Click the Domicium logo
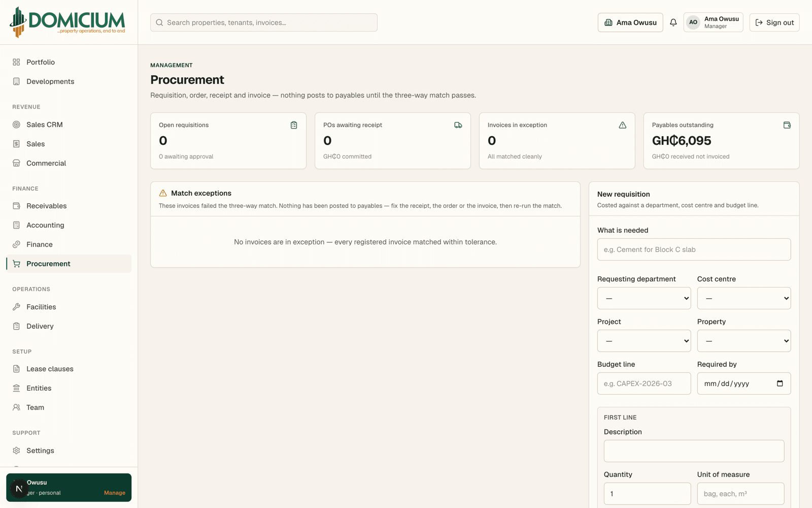Screen dimensions: 812x508 pyautogui.click(x=67, y=22)
